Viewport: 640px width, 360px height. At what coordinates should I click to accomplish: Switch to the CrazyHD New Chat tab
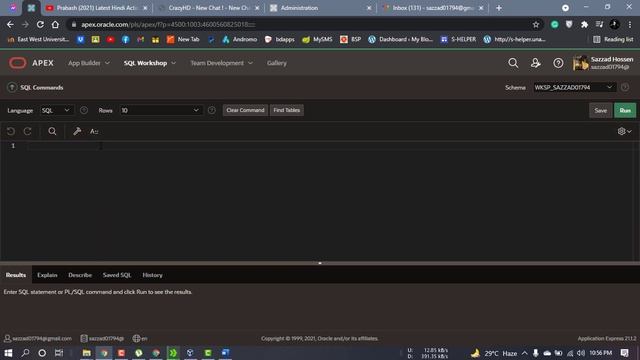209,8
